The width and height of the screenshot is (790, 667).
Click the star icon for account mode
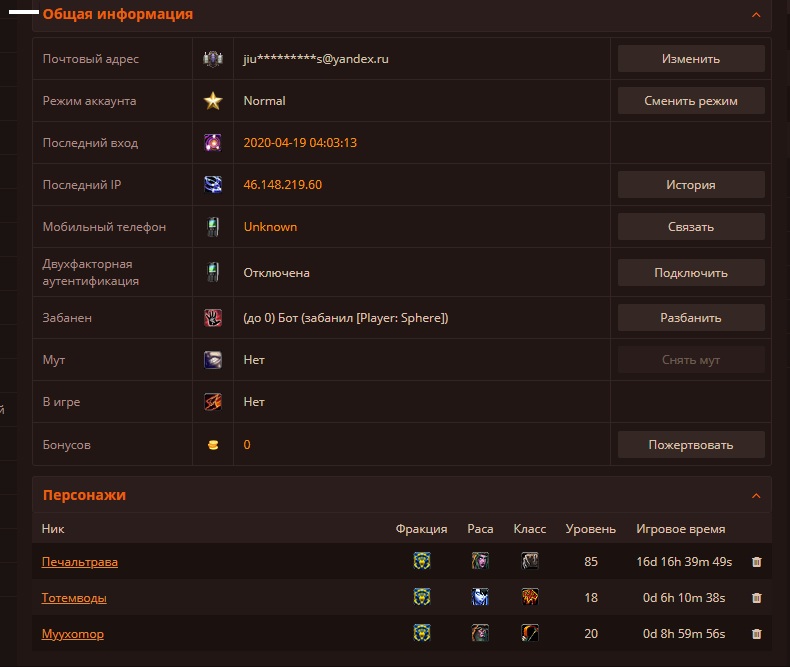pyautogui.click(x=213, y=101)
